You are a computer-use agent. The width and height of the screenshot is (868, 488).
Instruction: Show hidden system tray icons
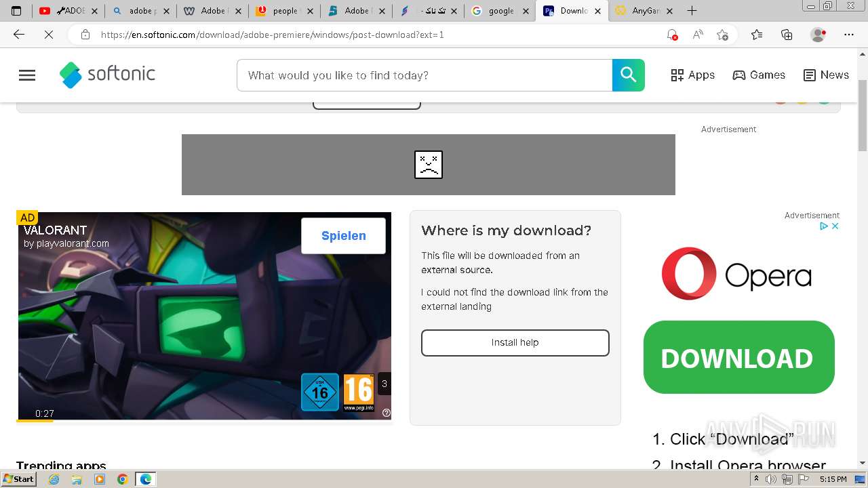click(x=757, y=479)
